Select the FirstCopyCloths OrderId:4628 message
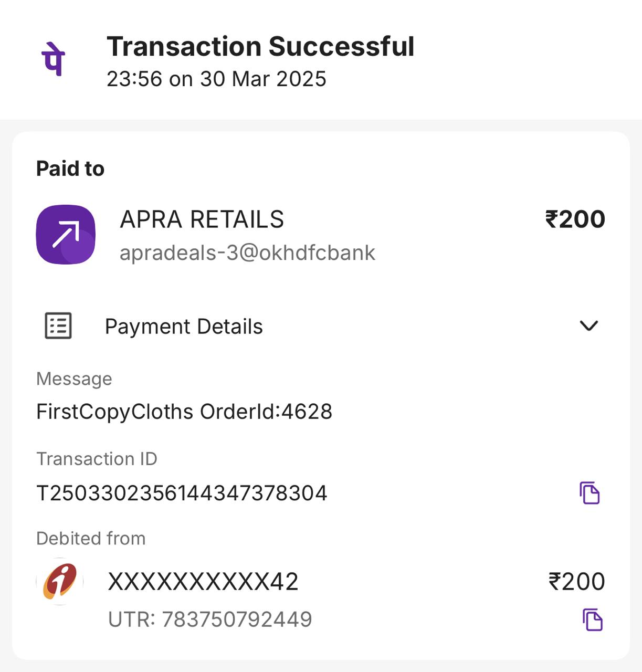 click(x=184, y=412)
